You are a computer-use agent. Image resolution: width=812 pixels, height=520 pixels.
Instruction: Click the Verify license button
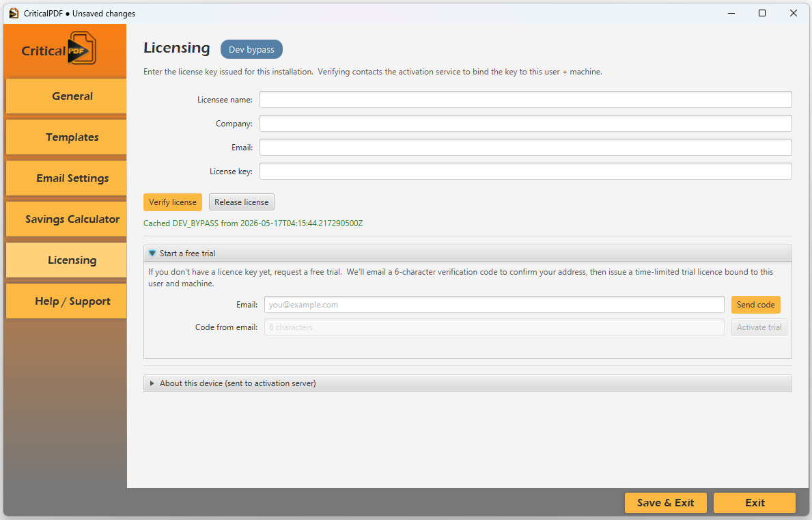173,202
